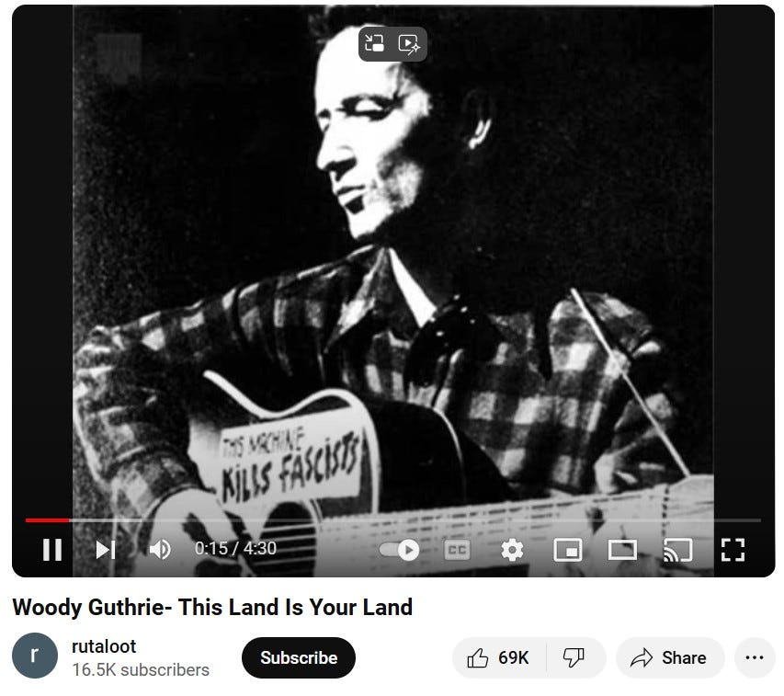Click the sparkle video overlay icon
The height and width of the screenshot is (696, 784).
[x=409, y=44]
